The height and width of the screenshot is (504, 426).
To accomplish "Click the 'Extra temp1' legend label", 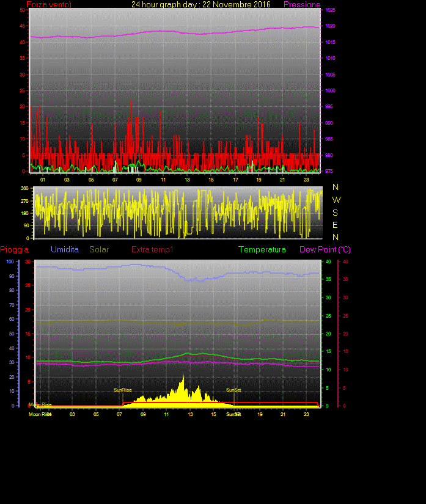I will pos(152,249).
